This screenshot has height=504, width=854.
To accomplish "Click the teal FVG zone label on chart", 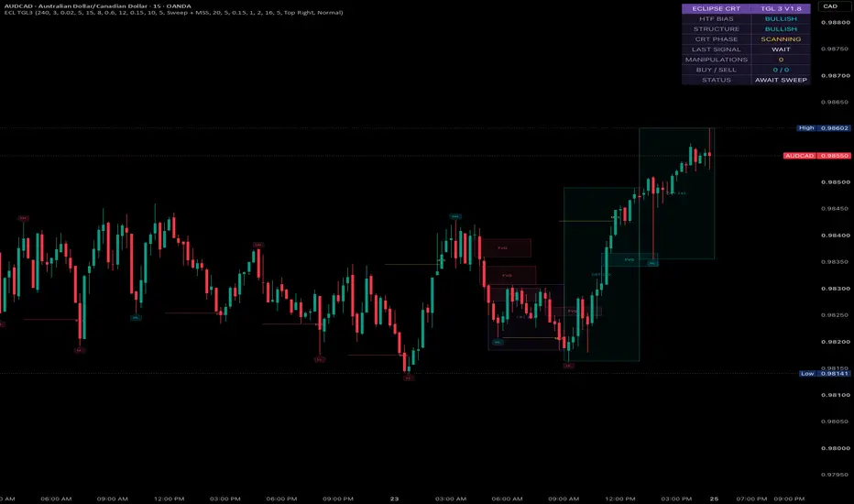I will [630, 260].
